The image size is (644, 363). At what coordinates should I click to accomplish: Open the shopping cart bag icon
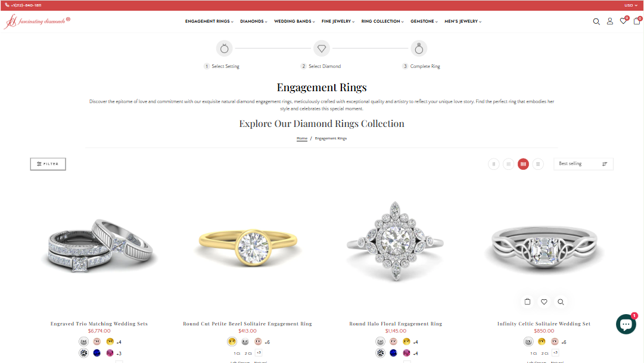pyautogui.click(x=637, y=21)
